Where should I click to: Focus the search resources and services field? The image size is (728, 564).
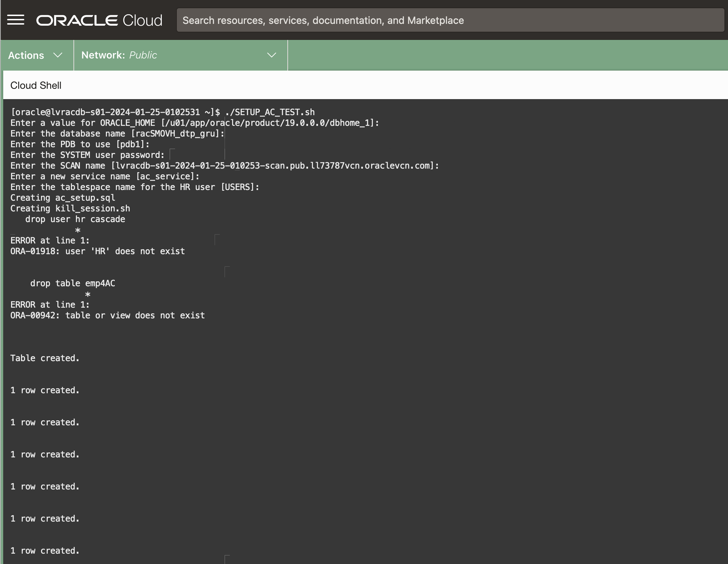pyautogui.click(x=450, y=20)
